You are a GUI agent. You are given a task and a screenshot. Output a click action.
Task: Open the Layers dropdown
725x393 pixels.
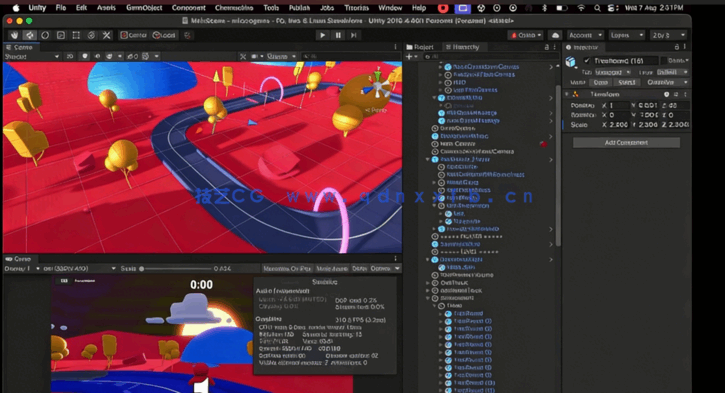(627, 35)
